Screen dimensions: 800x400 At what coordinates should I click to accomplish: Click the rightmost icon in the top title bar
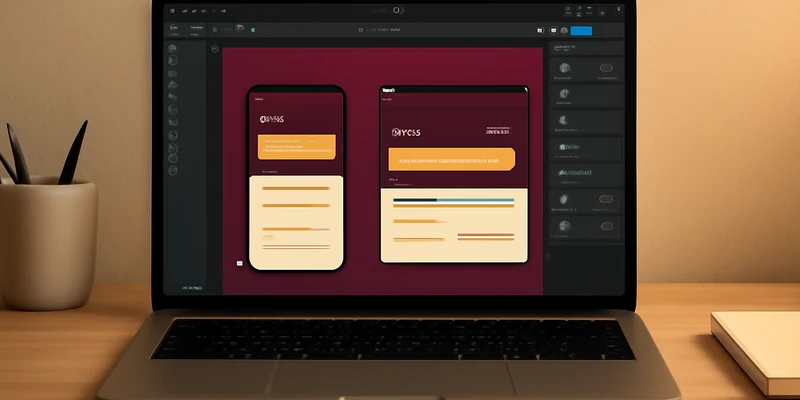tap(618, 9)
